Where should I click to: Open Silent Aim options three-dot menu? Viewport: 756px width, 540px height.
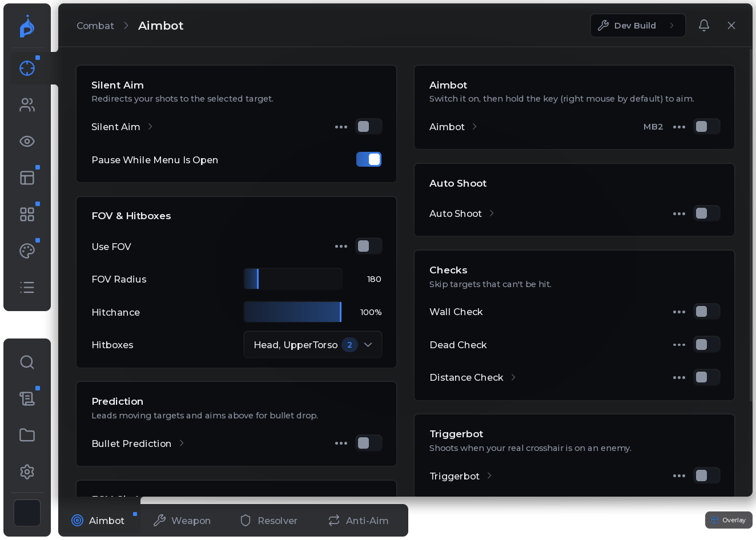point(341,127)
